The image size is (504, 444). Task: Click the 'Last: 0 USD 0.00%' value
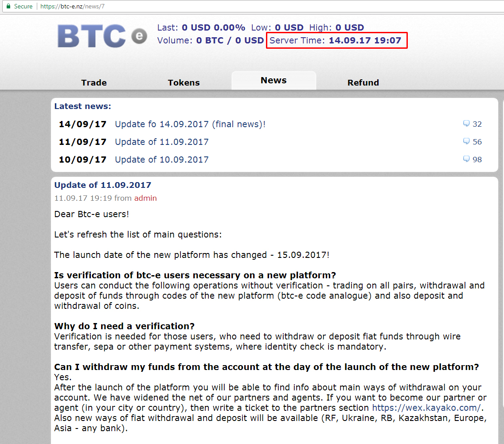point(201,27)
